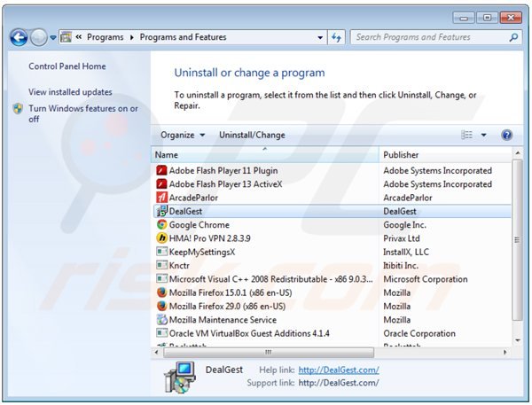
Task: Click the vertical scrollbar down arrow
Action: tap(518, 340)
